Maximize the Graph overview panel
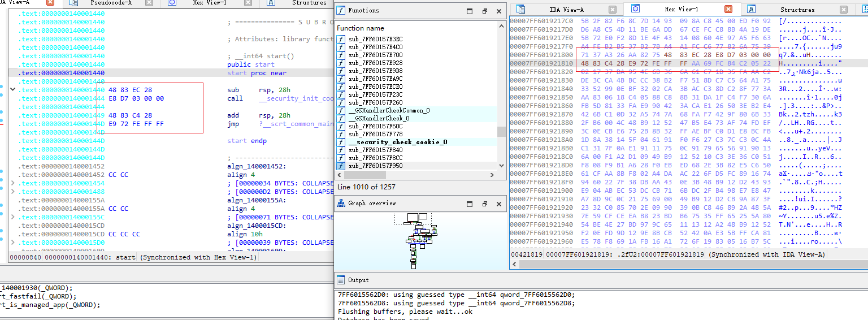The image size is (868, 320). point(470,204)
